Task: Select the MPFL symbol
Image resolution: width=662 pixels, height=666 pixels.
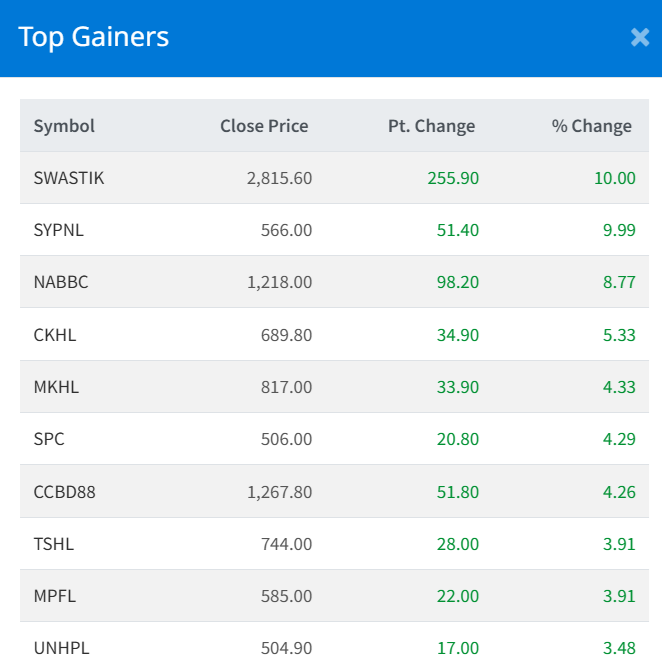Action: click(x=55, y=596)
